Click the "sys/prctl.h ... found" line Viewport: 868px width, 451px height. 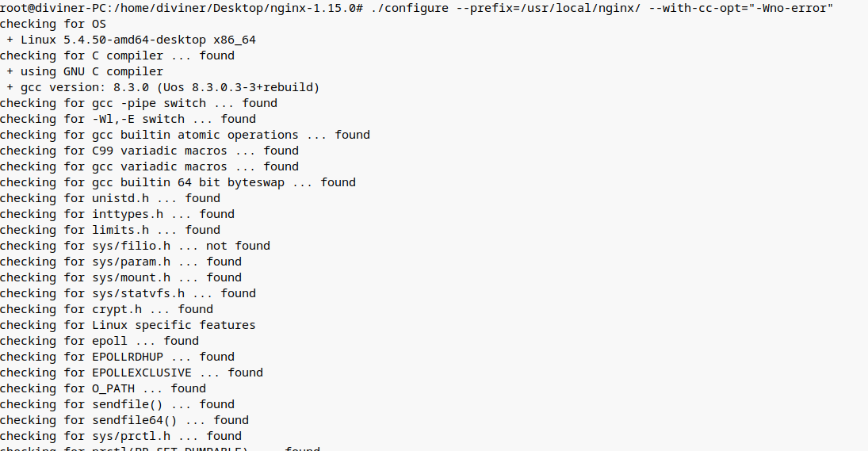(120, 436)
